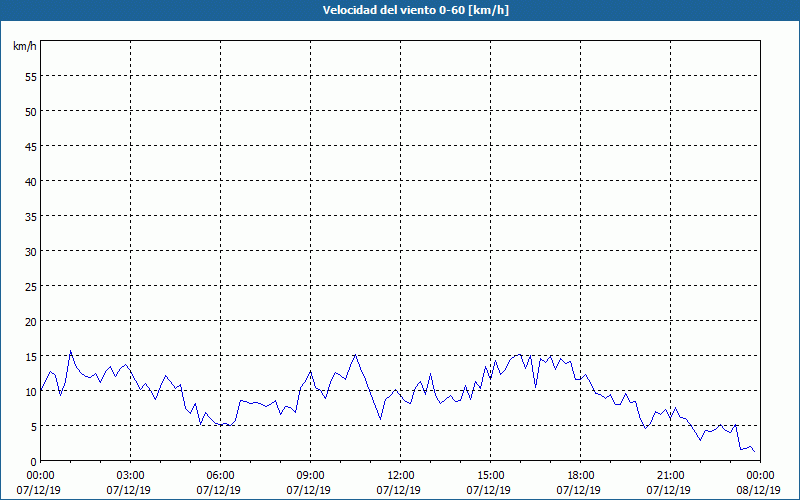Select the '07/12/19' date under '12:00'

(398, 490)
